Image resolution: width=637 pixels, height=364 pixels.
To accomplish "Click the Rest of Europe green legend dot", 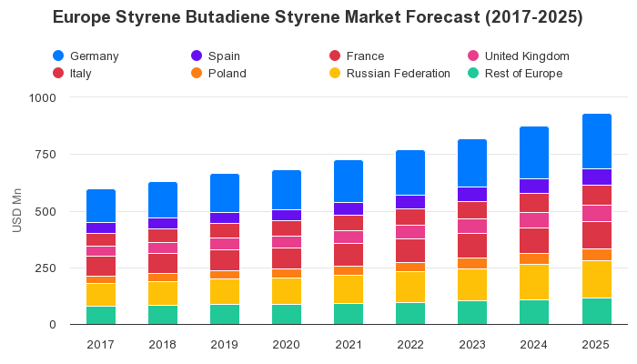I will (473, 73).
